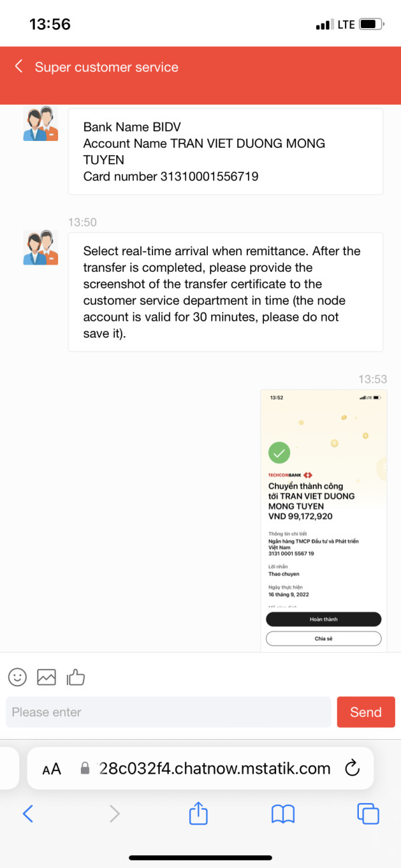
Task: Tap the thumbs-up like icon
Action: (76, 677)
